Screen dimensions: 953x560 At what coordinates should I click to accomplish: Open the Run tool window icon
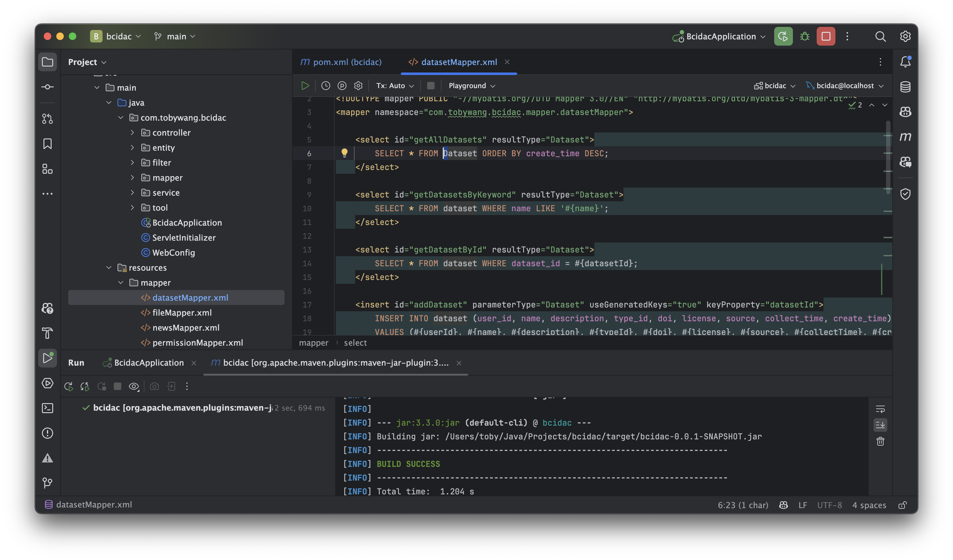[47, 358]
